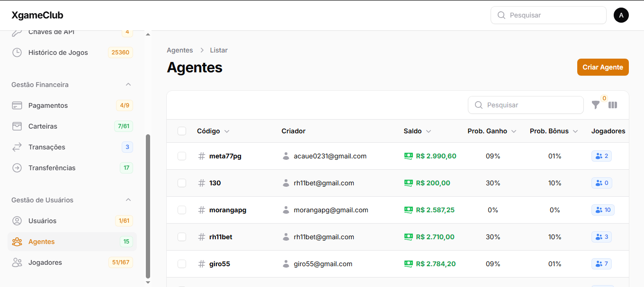
Task: Open the filter icon above the table
Action: tap(596, 105)
